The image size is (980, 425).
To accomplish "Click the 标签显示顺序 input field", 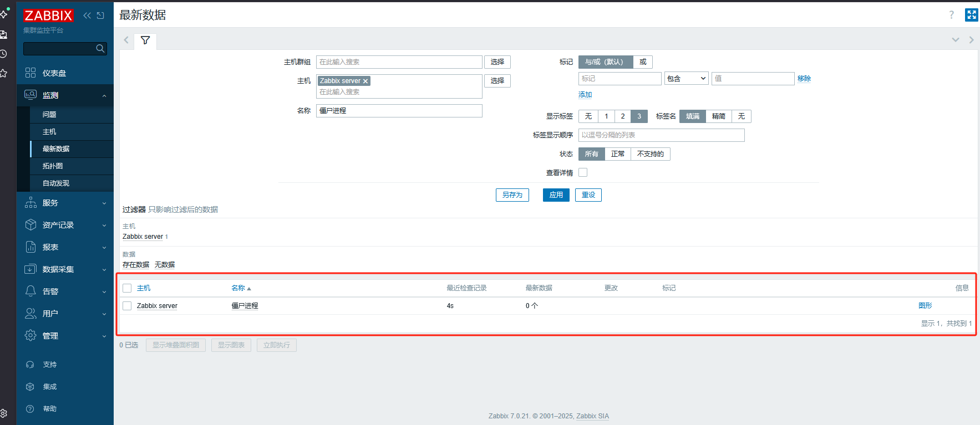I will click(x=662, y=135).
